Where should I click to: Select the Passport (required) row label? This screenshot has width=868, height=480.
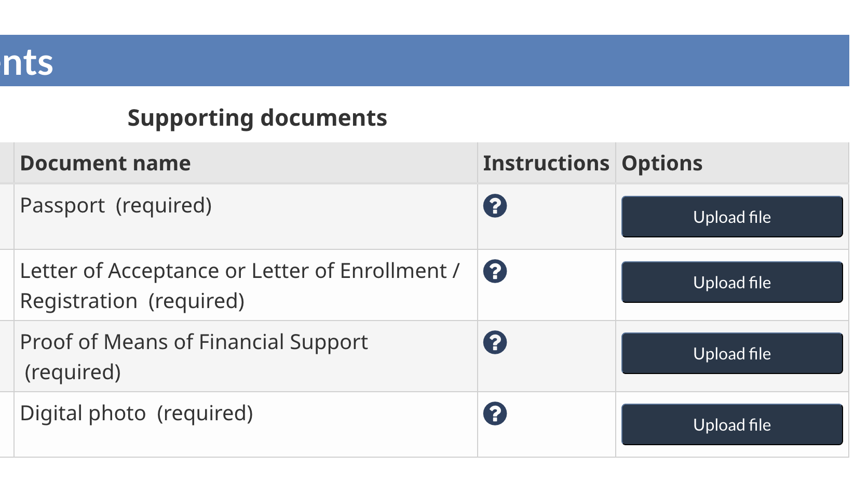point(116,205)
